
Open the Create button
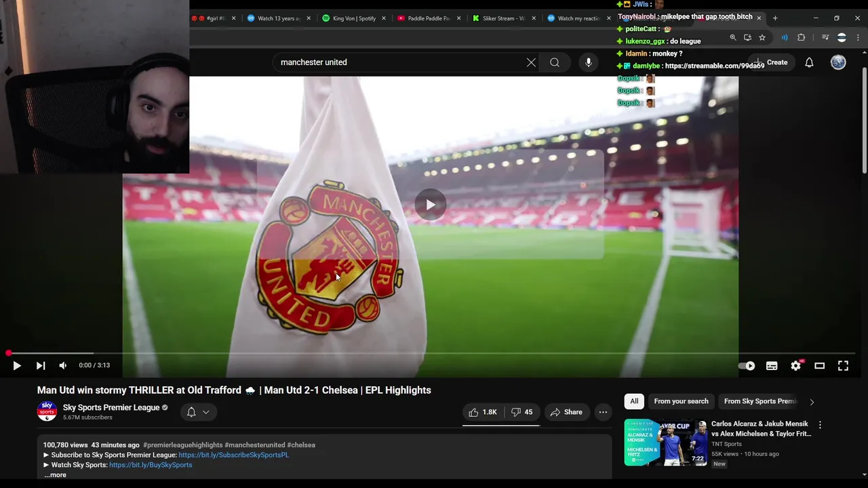point(771,62)
